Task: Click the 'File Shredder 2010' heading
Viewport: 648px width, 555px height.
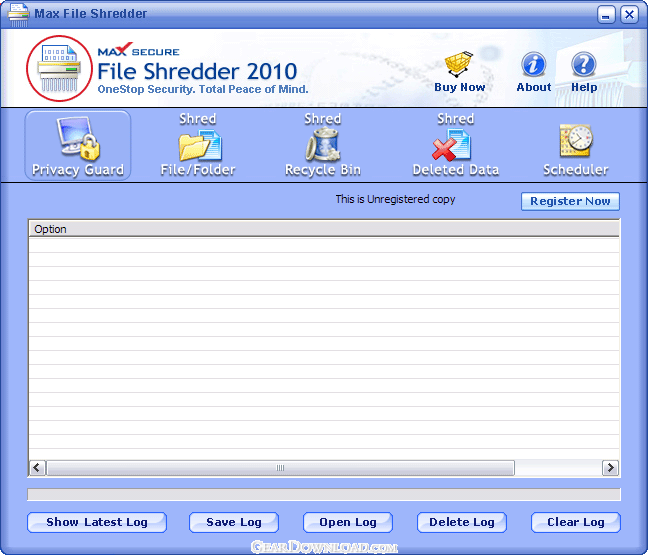Action: pos(197,71)
